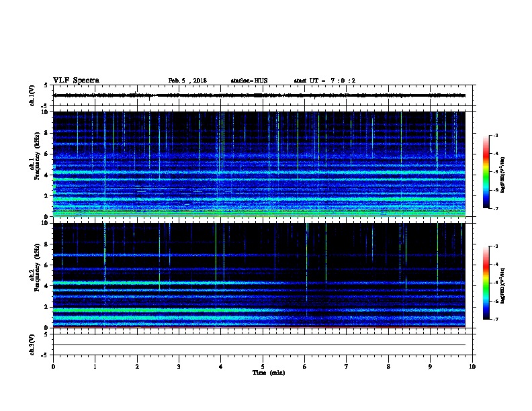Click time axis tick label "2"

(137, 367)
